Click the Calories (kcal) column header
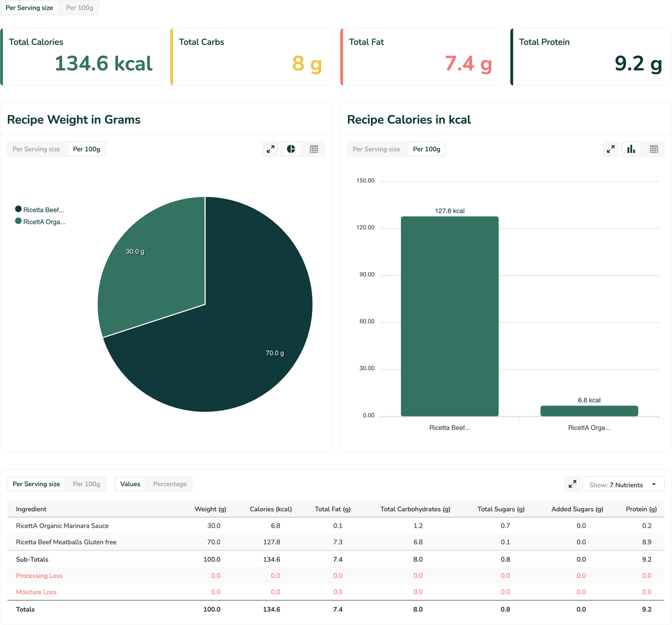 271,509
